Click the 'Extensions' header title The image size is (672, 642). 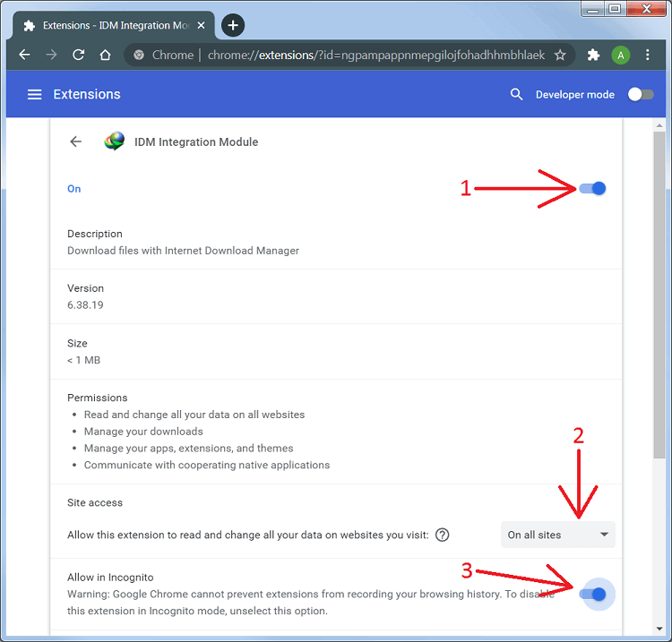tap(87, 94)
